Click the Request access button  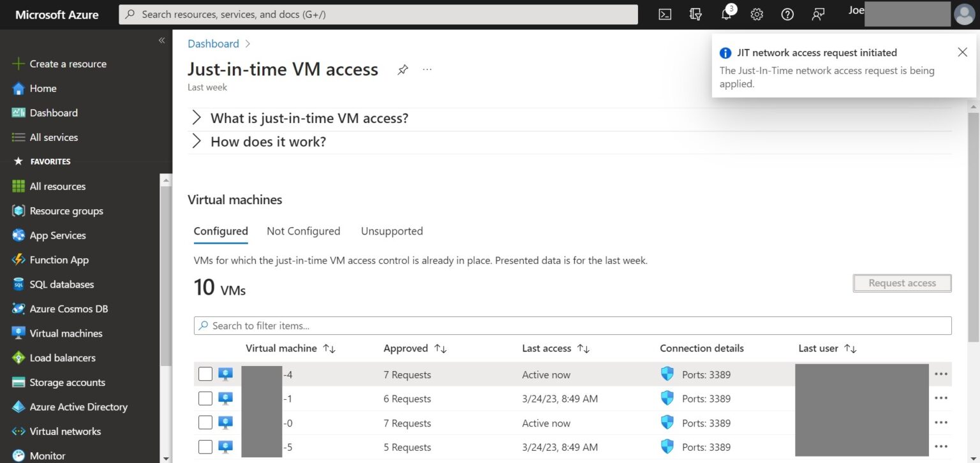(x=902, y=283)
